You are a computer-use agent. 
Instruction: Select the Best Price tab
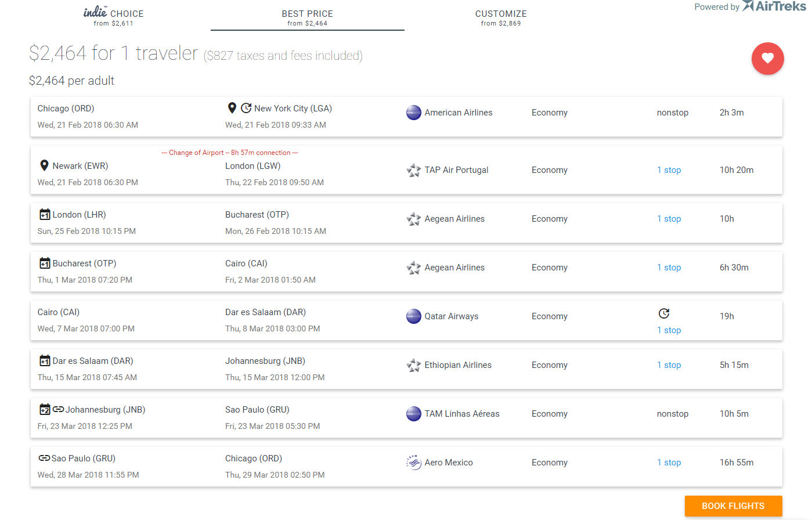tap(308, 16)
